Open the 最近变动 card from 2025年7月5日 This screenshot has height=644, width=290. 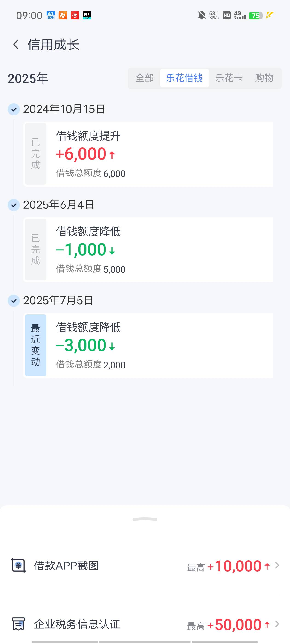click(148, 345)
